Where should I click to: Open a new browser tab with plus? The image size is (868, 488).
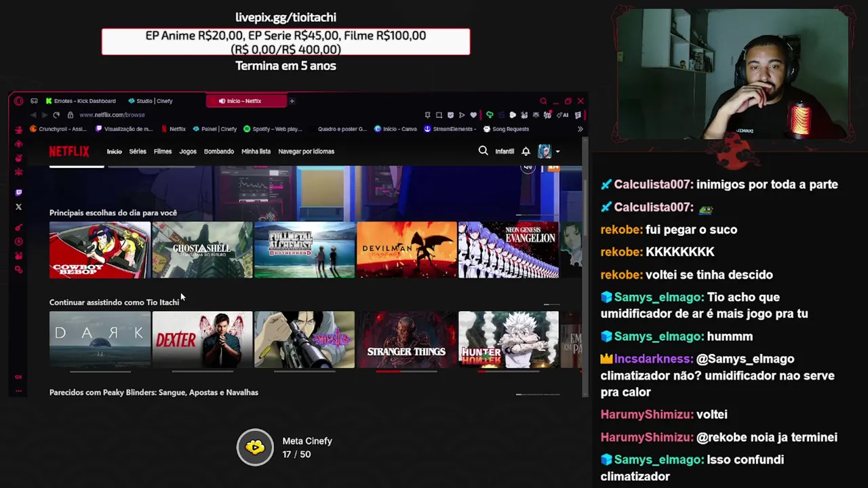tap(292, 101)
